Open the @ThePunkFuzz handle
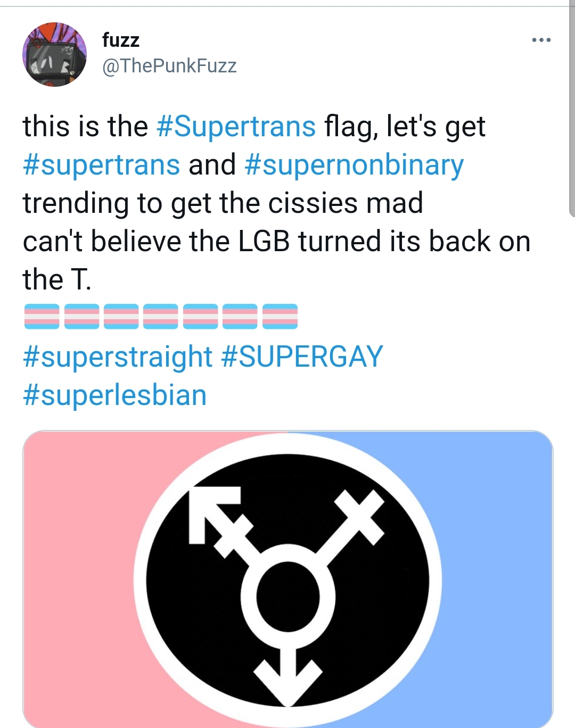Image resolution: width=575 pixels, height=728 pixels. click(x=169, y=66)
